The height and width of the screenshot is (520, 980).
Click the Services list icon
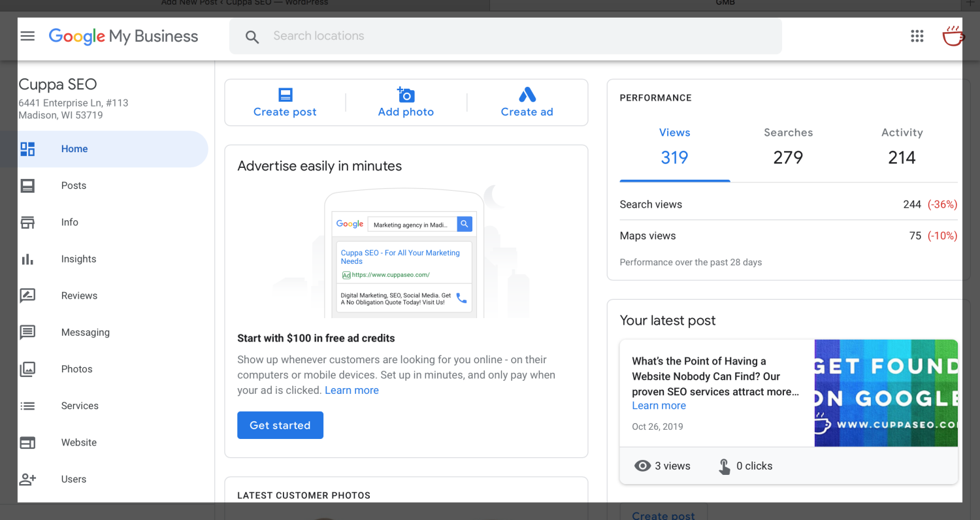click(x=27, y=406)
